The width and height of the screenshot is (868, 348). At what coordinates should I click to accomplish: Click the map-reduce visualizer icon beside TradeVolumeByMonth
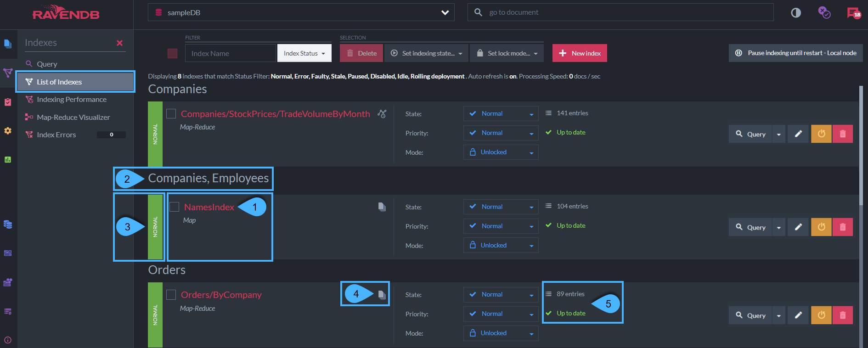[x=382, y=113]
